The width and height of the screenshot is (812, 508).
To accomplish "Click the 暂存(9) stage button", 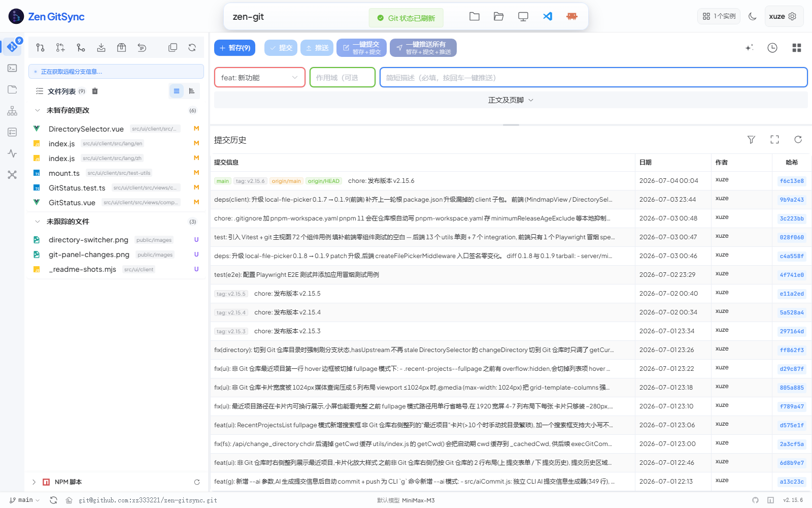I will 234,48.
